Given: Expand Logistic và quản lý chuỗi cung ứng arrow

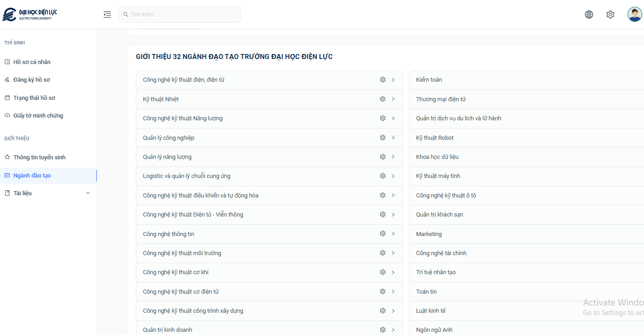Looking at the screenshot, I should (x=393, y=176).
